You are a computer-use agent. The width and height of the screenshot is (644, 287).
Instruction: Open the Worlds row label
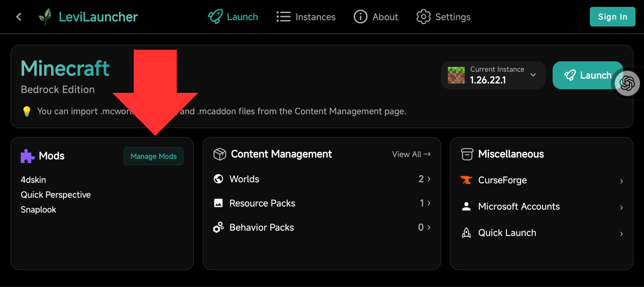point(244,179)
